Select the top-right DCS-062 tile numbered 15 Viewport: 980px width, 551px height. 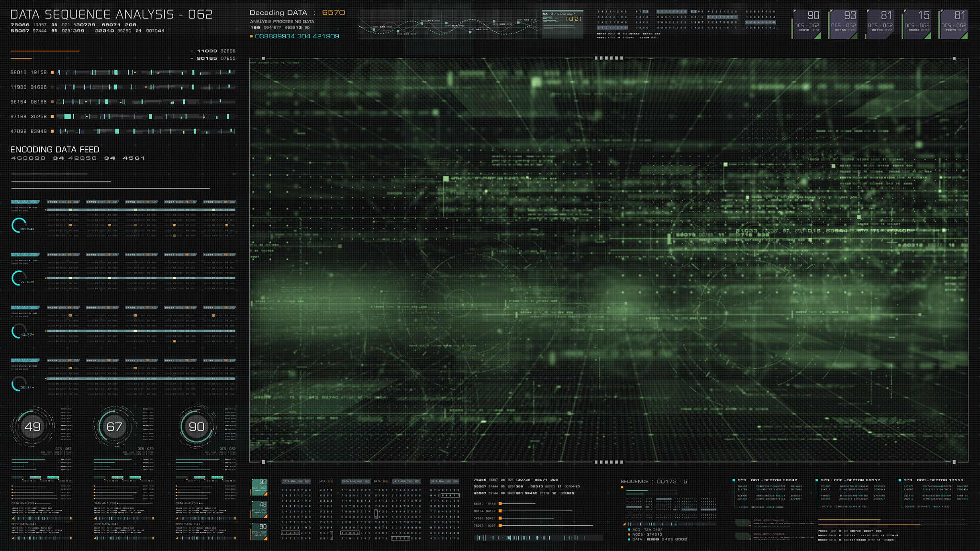click(x=917, y=23)
